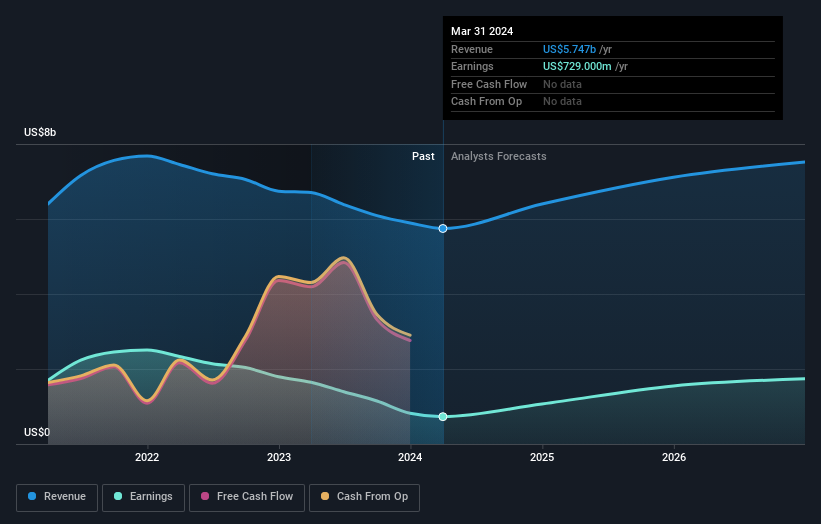Click the 2026 x-axis label

click(x=674, y=457)
